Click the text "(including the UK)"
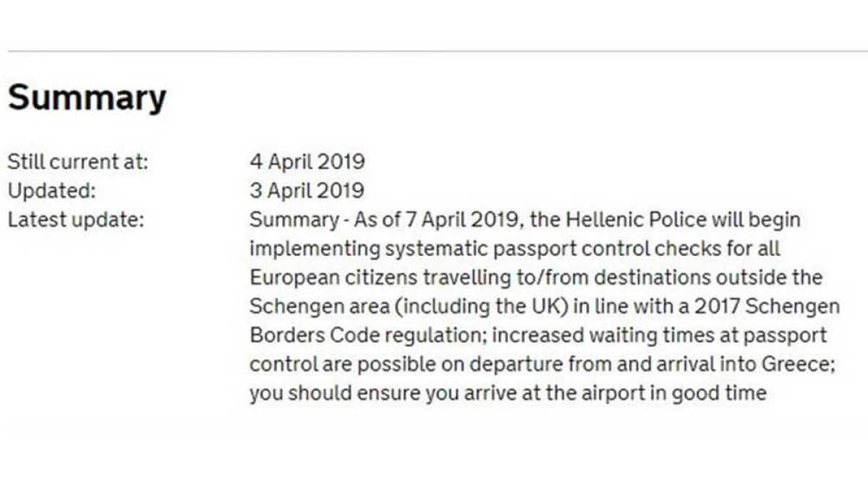Screen dimensions: 868x477 478,306
